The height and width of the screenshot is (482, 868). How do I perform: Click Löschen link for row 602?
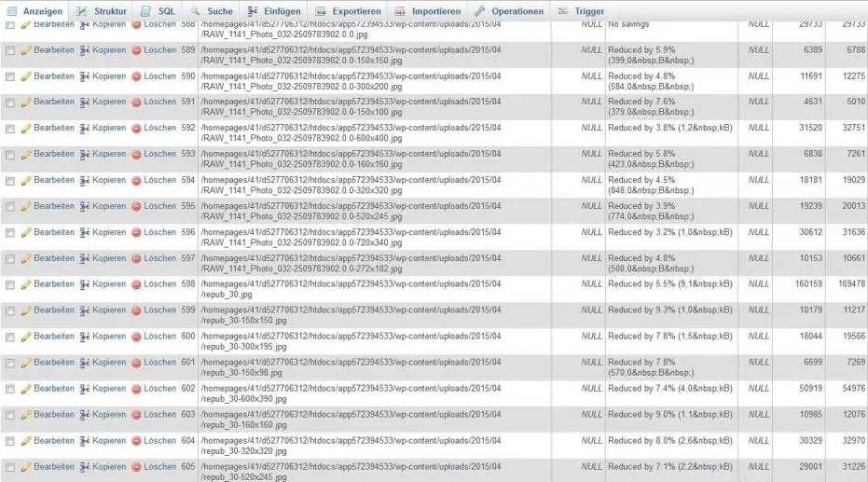click(160, 389)
